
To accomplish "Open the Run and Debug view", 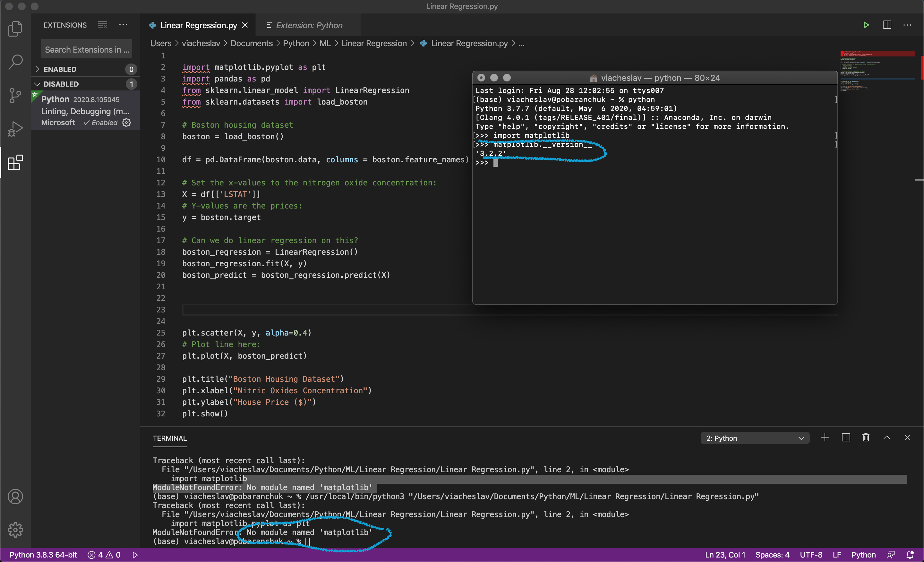I will (x=15, y=129).
